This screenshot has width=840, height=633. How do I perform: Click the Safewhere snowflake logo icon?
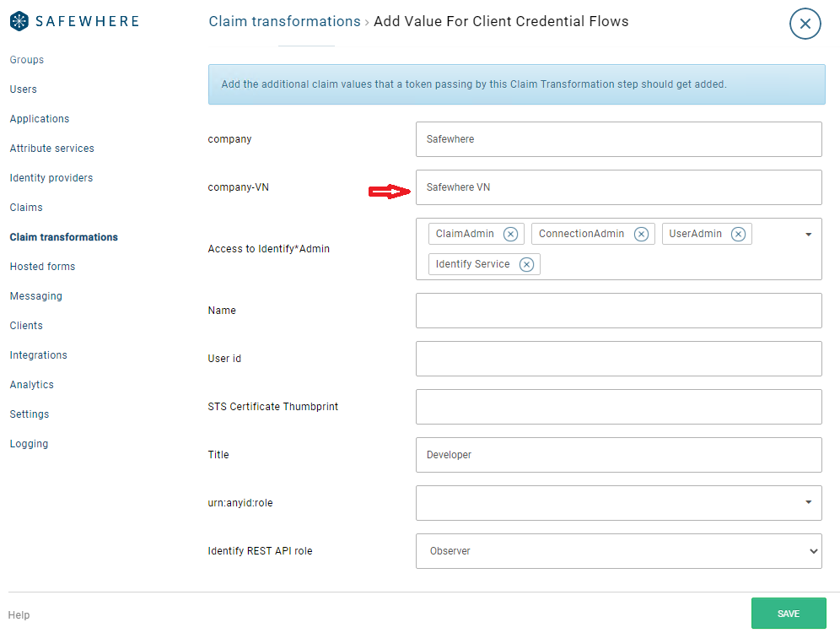pos(19,21)
